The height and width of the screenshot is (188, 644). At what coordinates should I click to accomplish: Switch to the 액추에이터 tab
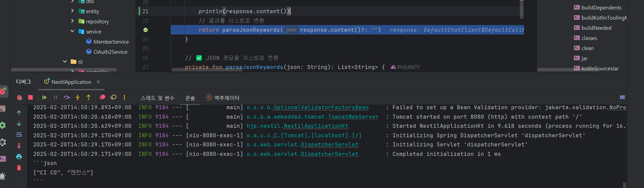pyautogui.click(x=223, y=98)
